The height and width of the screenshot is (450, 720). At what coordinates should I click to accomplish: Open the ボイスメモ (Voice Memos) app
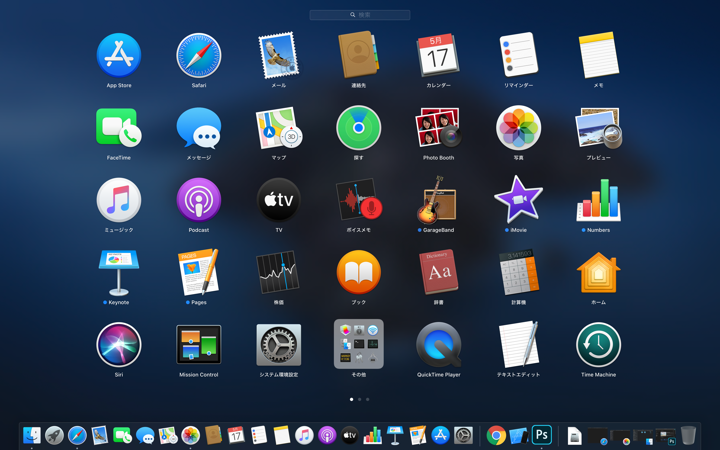click(x=359, y=200)
